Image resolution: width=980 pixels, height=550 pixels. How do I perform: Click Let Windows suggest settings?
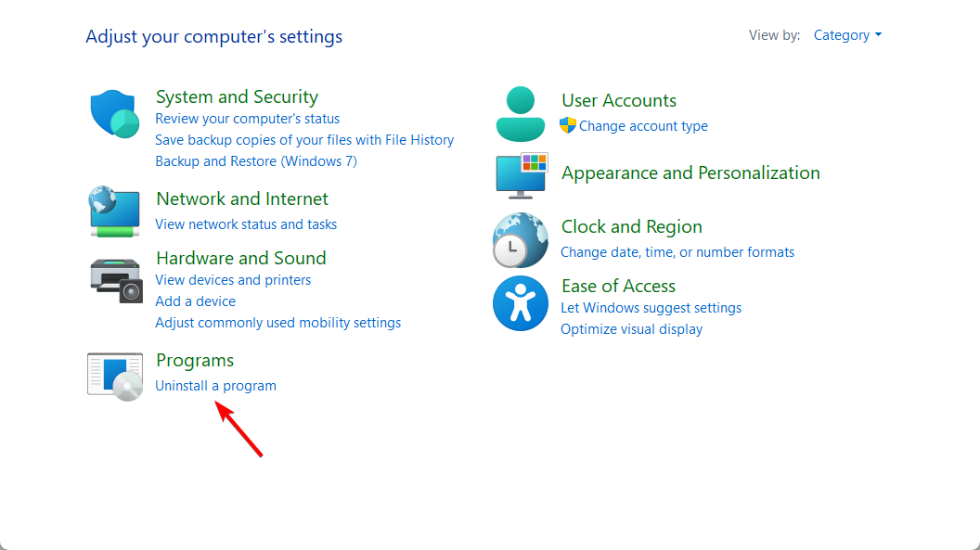point(651,308)
